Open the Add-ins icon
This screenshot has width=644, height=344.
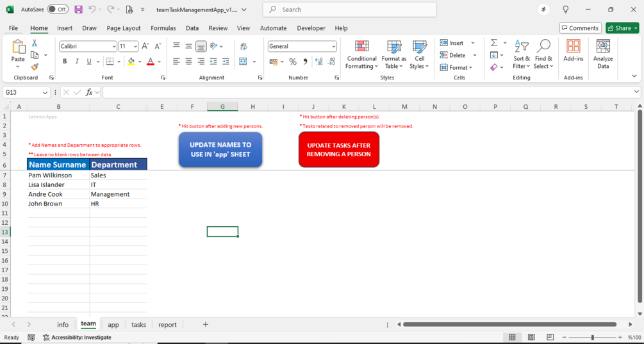click(x=574, y=51)
